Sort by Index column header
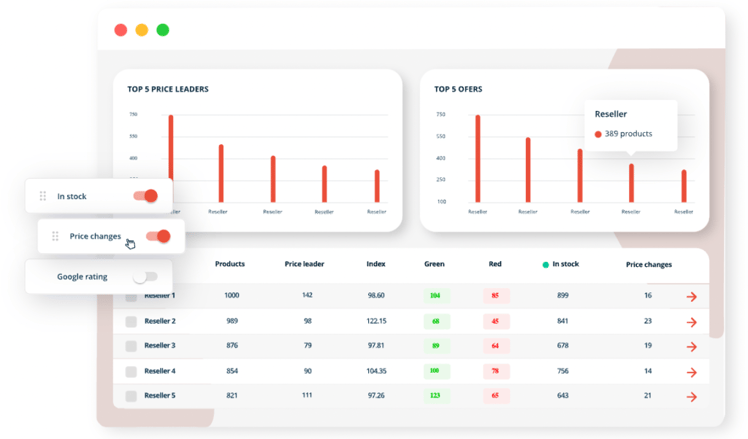Screen dimensions: 748x439 click(x=376, y=264)
